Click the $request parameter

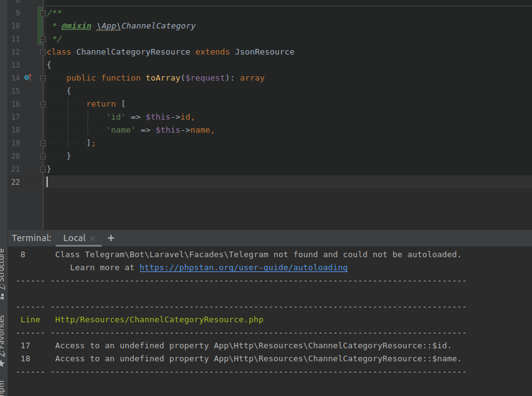(205, 78)
